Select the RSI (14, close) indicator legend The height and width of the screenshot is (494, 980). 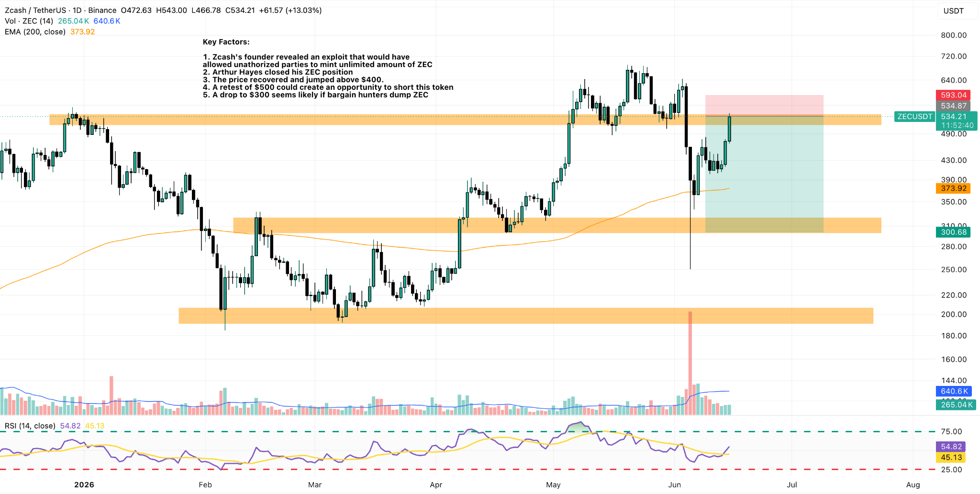click(x=30, y=426)
